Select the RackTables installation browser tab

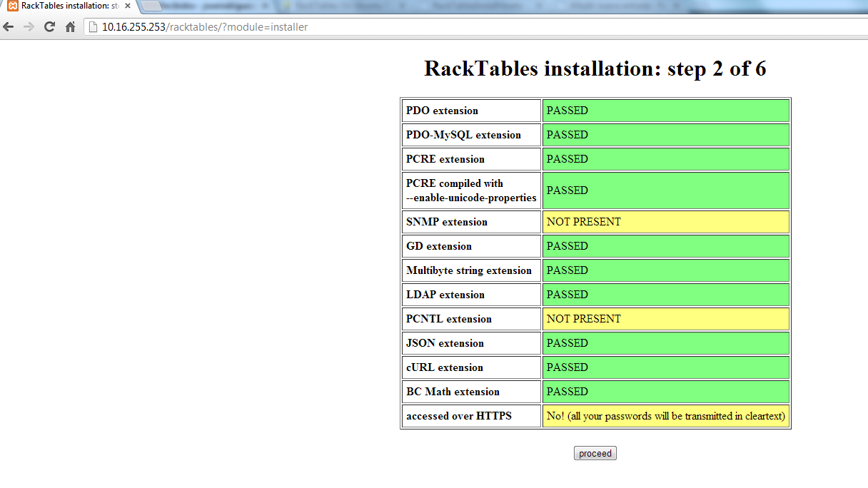69,6
